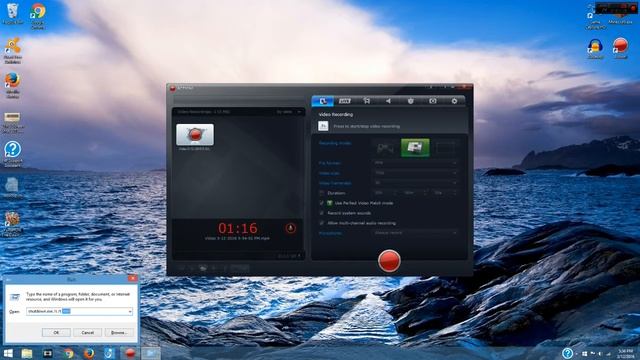
Task: Select the region recording mode icon
Action: coord(445,148)
